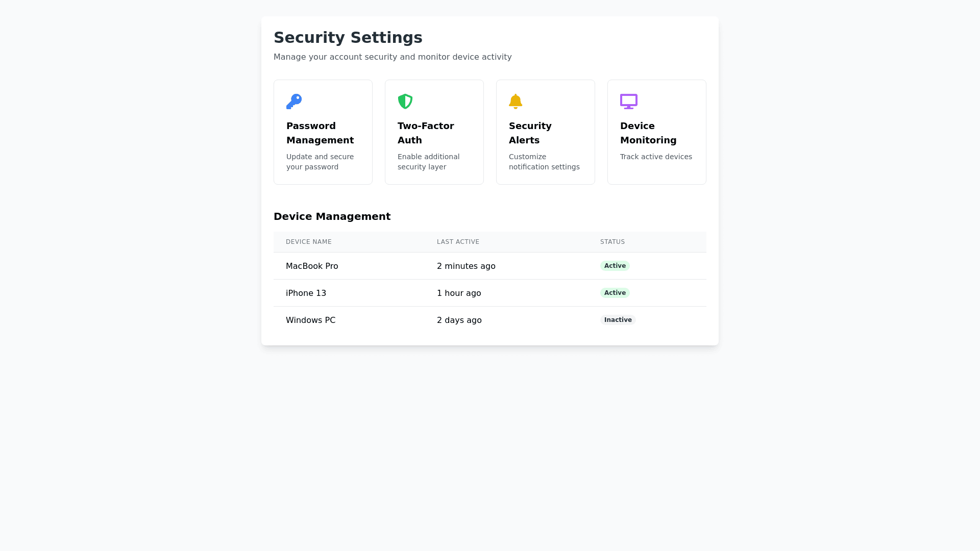The height and width of the screenshot is (551, 980).
Task: Click the yellow bell icon
Action: (516, 102)
